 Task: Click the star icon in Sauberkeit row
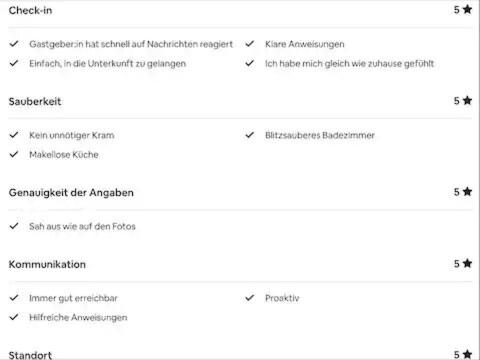tap(467, 100)
